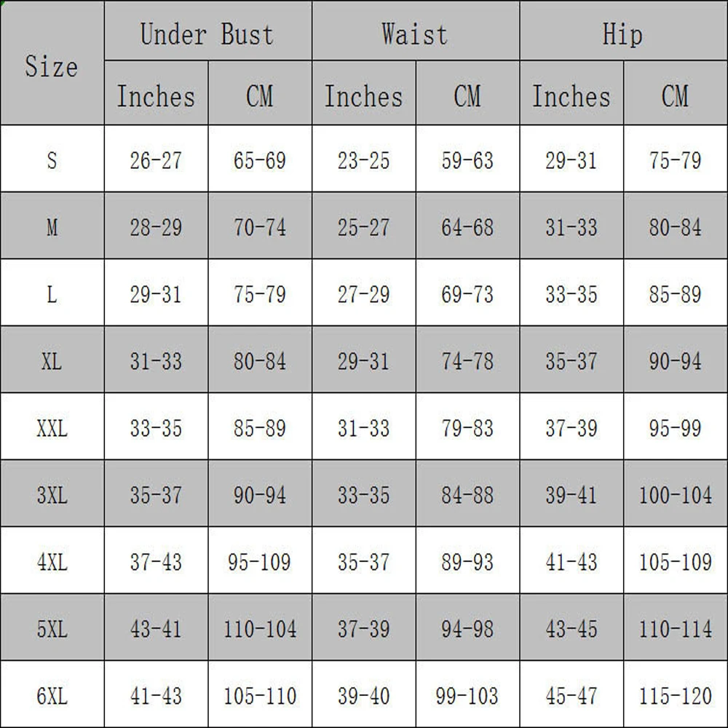This screenshot has height=728, width=728.
Task: Click the Size column header
Action: pos(51,66)
